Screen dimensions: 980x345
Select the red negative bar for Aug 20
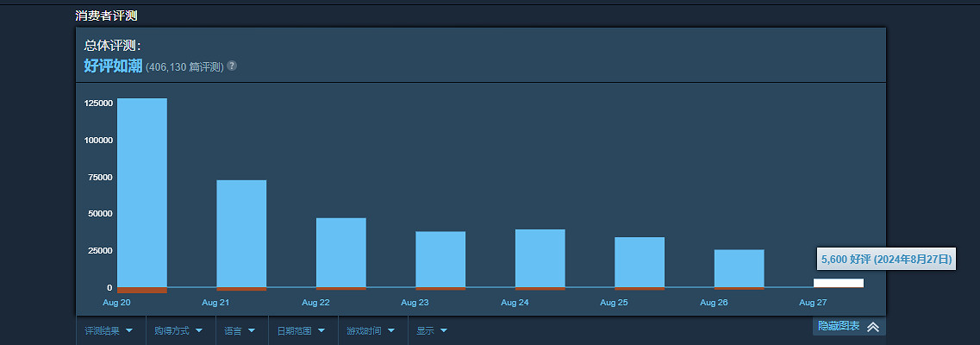point(142,291)
